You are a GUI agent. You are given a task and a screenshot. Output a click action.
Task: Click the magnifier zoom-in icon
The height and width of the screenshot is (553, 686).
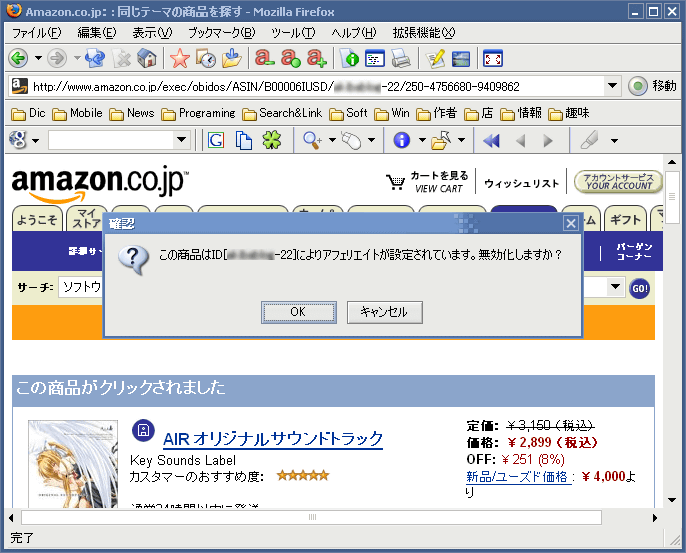click(x=312, y=140)
